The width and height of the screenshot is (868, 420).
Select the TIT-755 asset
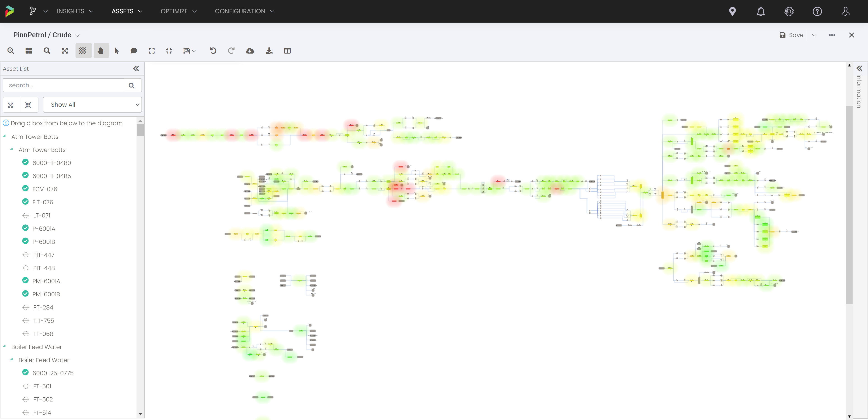pos(43,321)
